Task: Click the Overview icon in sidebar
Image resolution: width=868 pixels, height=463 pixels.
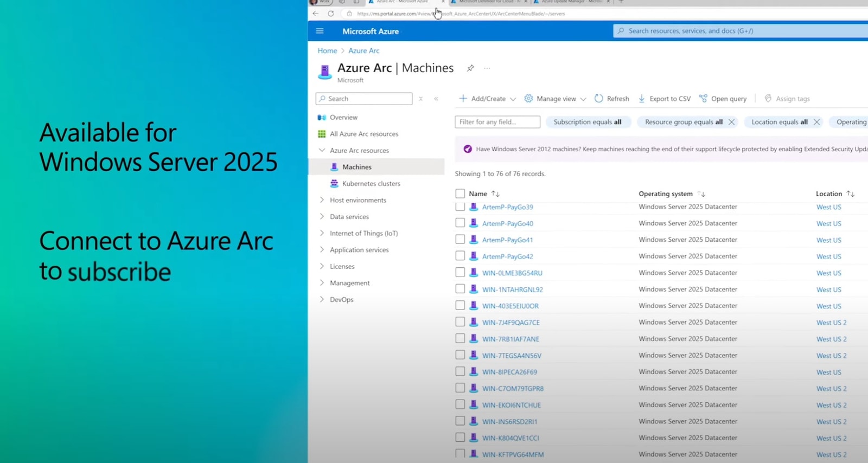Action: 322,117
